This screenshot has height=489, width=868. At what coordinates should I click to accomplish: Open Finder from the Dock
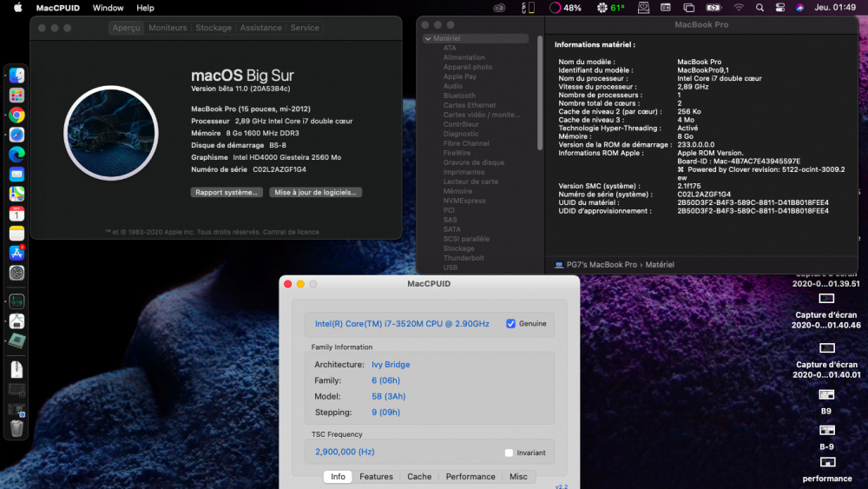click(x=16, y=76)
